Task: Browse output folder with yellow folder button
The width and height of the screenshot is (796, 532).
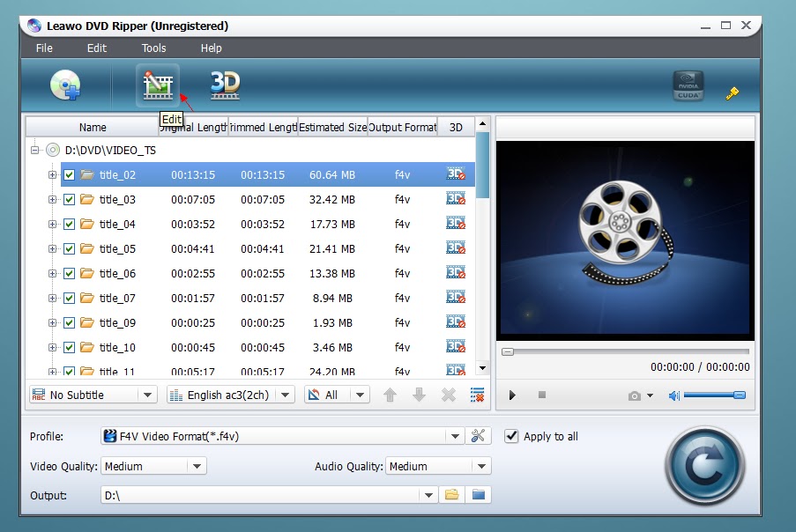Action: click(x=452, y=494)
